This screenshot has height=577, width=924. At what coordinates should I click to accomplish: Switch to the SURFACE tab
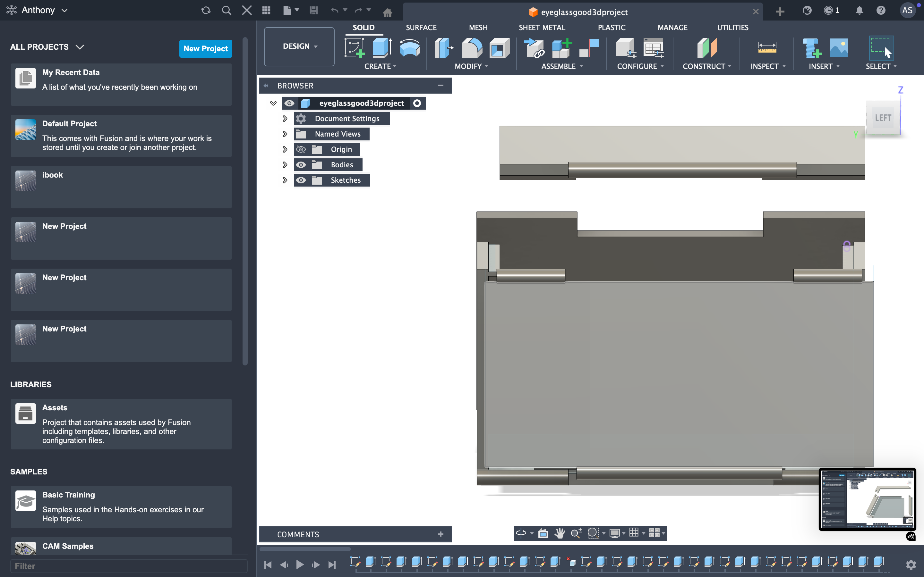point(421,28)
